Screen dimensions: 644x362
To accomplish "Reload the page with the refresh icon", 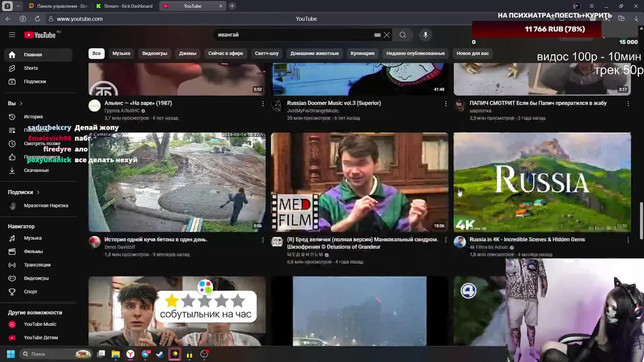I will click(x=37, y=19).
